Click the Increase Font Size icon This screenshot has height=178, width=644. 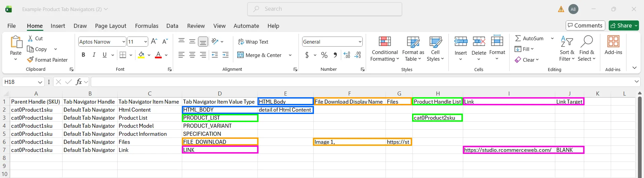click(154, 42)
